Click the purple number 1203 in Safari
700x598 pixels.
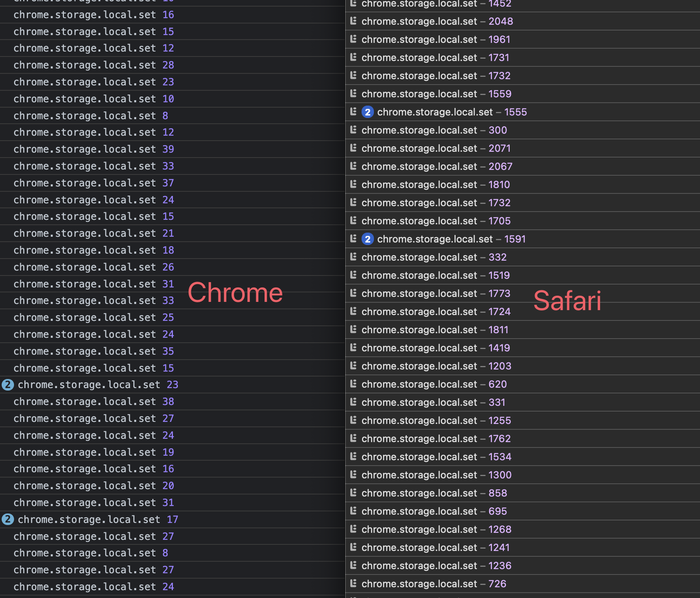(500, 366)
